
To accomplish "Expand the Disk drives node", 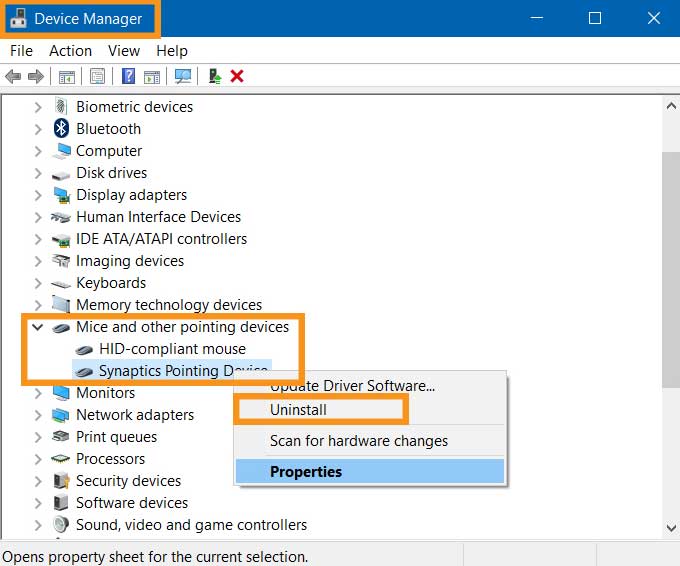I will click(38, 173).
